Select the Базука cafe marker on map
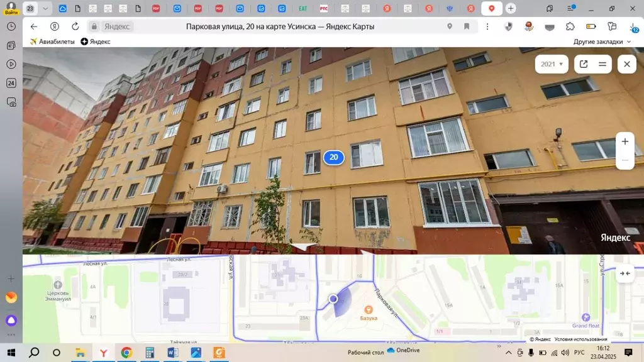The width and height of the screenshot is (644, 362). tap(369, 309)
